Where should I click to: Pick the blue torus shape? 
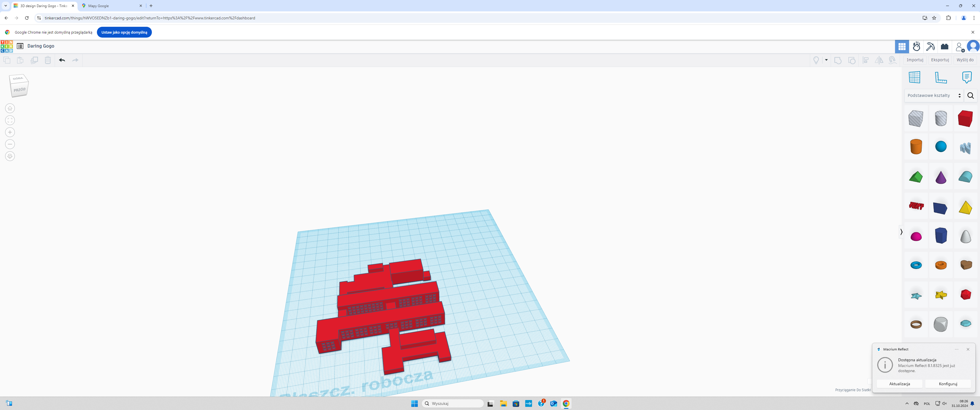[916, 265]
